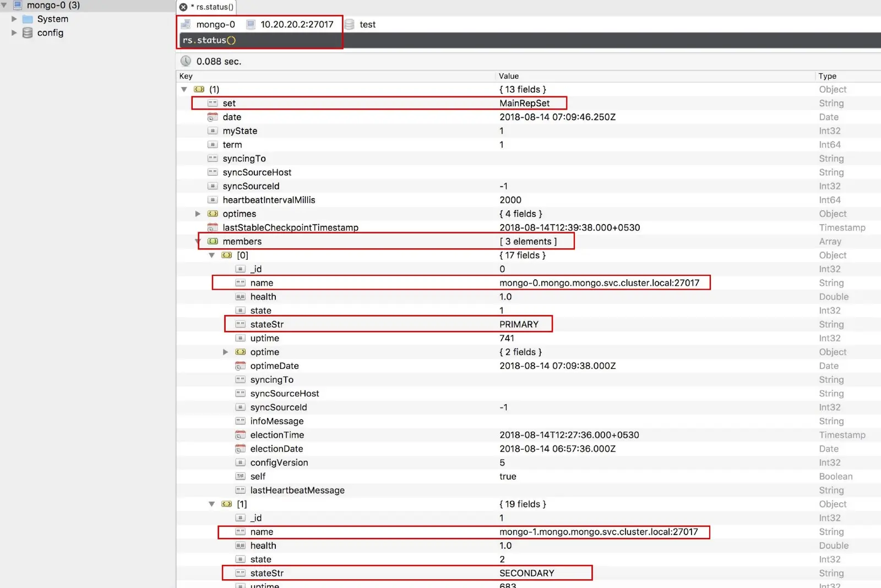Click the object icon on the [0] row
Viewport: 881px width, 588px height.
227,255
